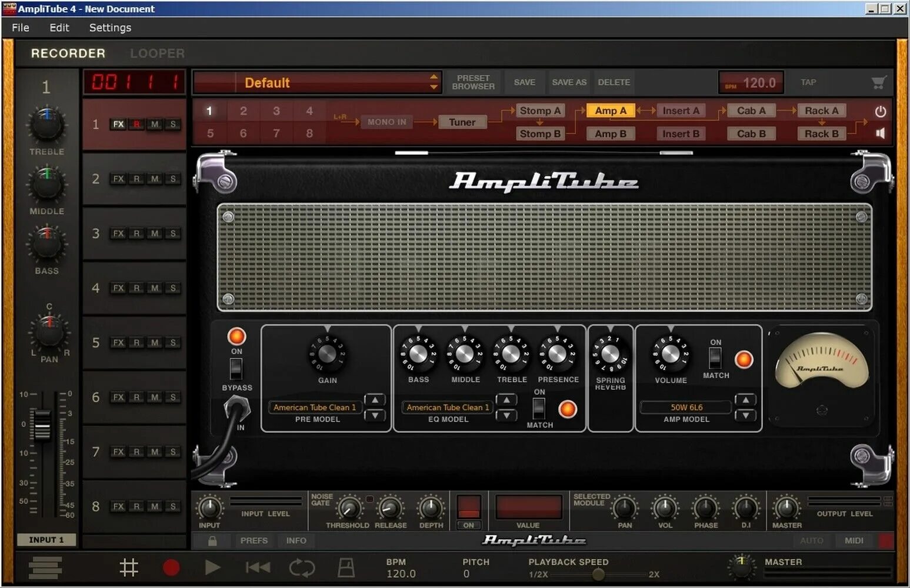Mute output with the speaker icon

(880, 133)
